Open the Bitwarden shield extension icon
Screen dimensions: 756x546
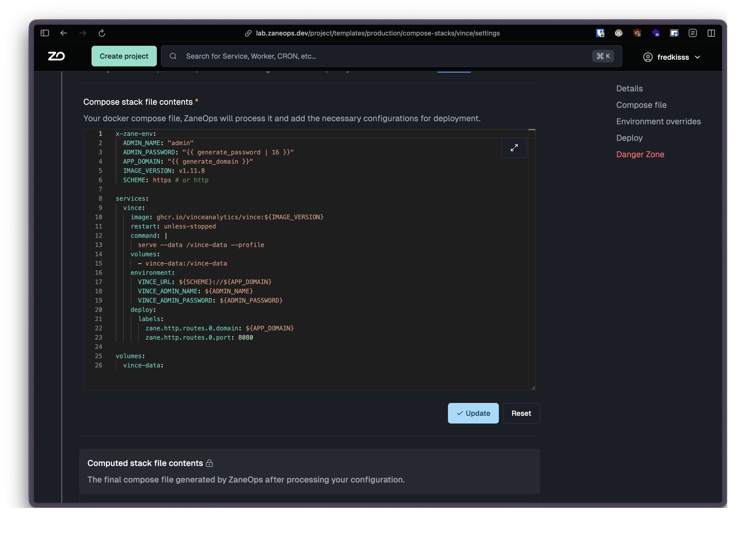click(600, 33)
